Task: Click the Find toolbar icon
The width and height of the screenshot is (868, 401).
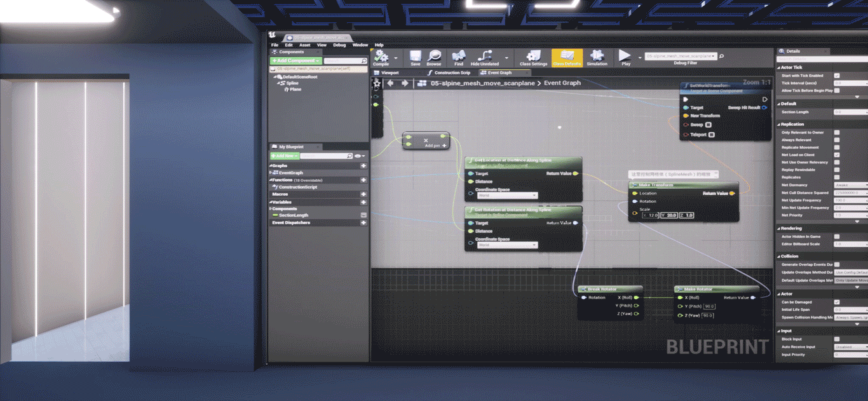Action: (x=459, y=58)
